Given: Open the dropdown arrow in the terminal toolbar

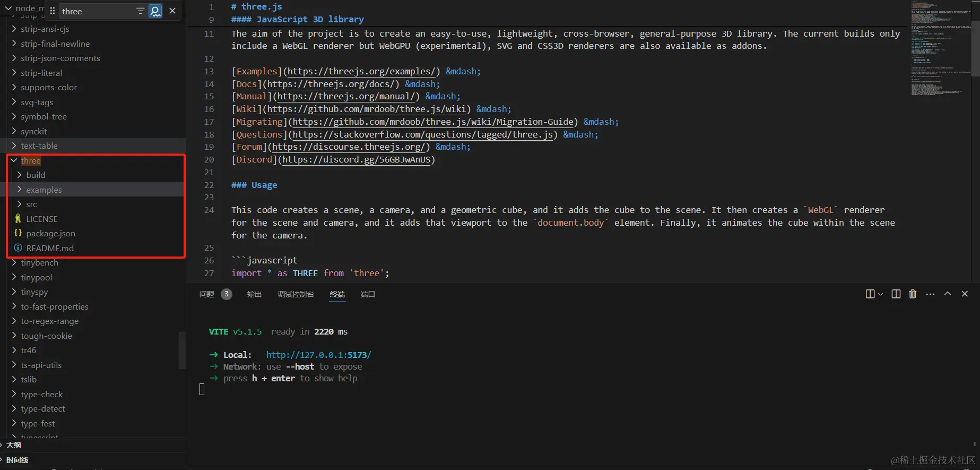Looking at the screenshot, I should (x=881, y=294).
